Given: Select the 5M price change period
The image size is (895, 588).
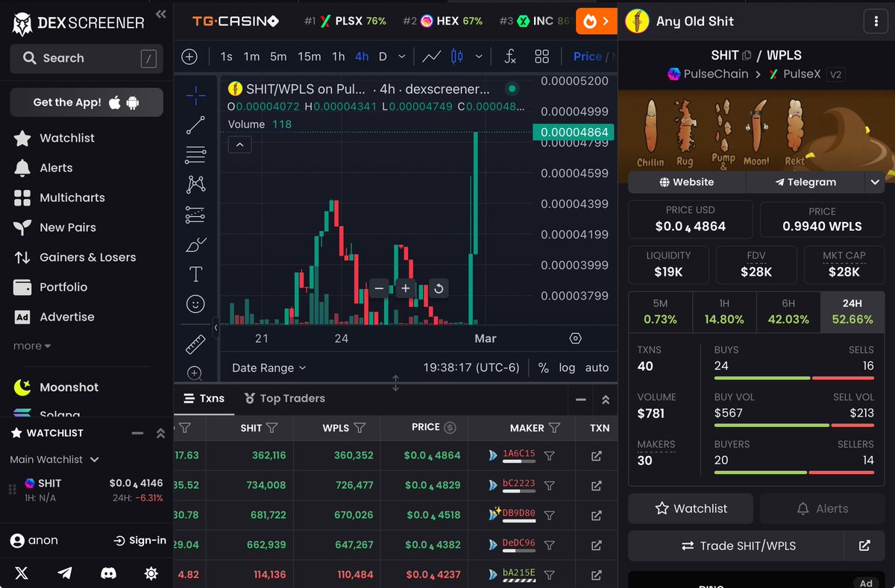Looking at the screenshot, I should pos(660,312).
